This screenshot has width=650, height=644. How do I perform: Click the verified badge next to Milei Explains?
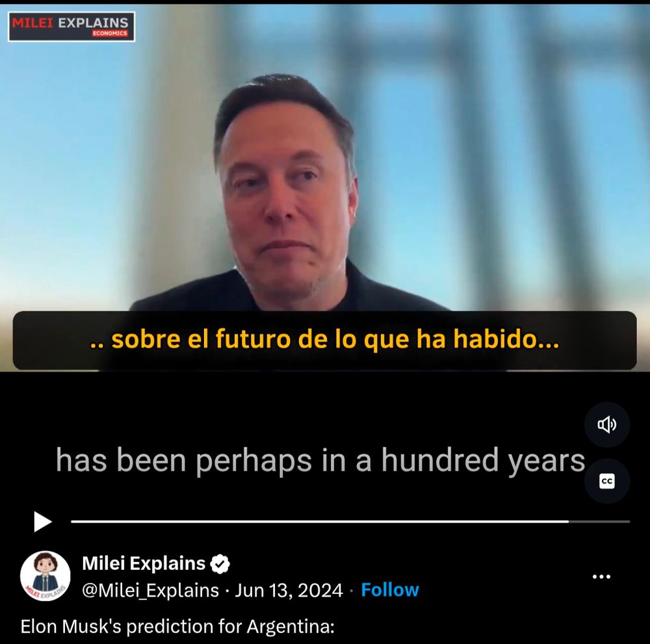click(x=220, y=563)
